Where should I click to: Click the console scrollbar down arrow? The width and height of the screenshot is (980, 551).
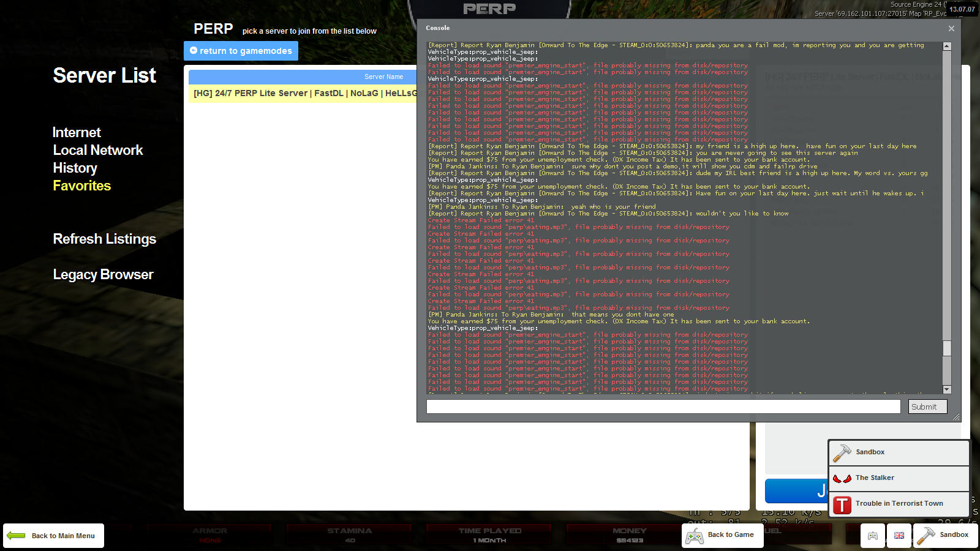pyautogui.click(x=947, y=389)
